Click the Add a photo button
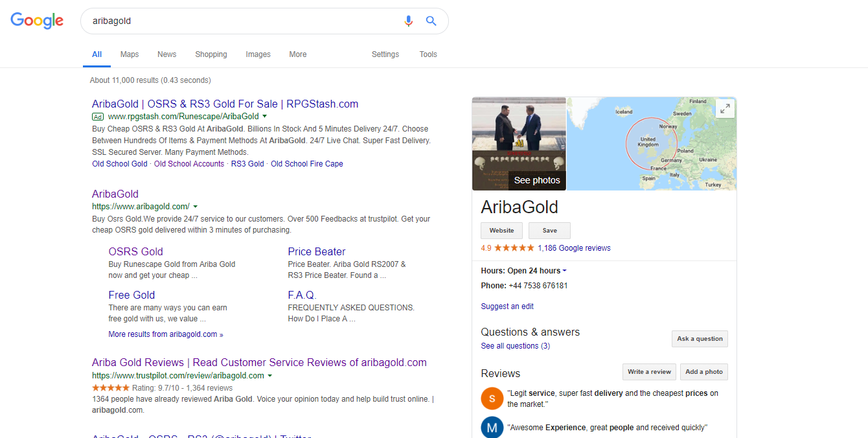The image size is (868, 438). click(x=704, y=372)
